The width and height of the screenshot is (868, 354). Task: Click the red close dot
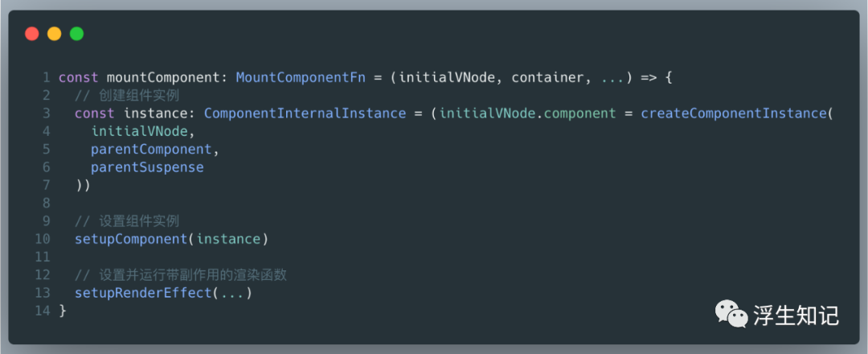[32, 34]
